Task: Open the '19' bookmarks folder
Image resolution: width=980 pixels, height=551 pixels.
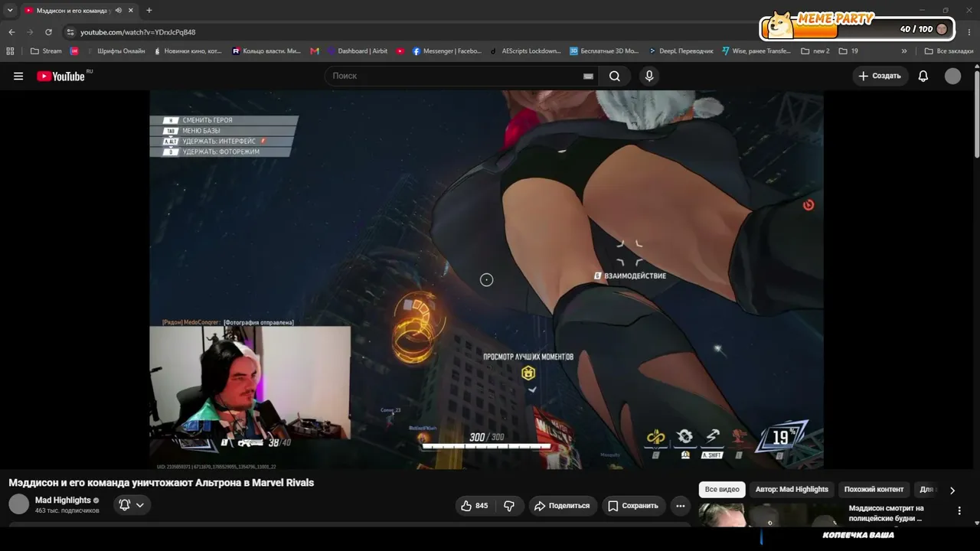Action: coord(848,51)
